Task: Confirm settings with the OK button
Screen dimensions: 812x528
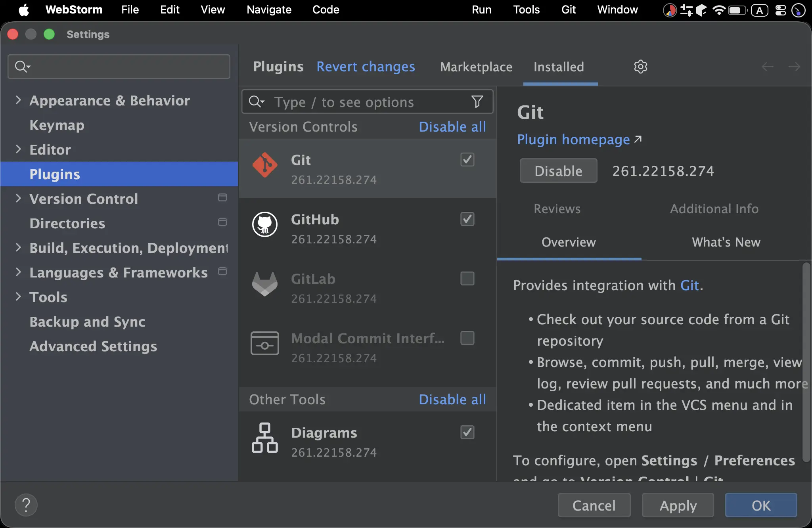Action: point(761,505)
